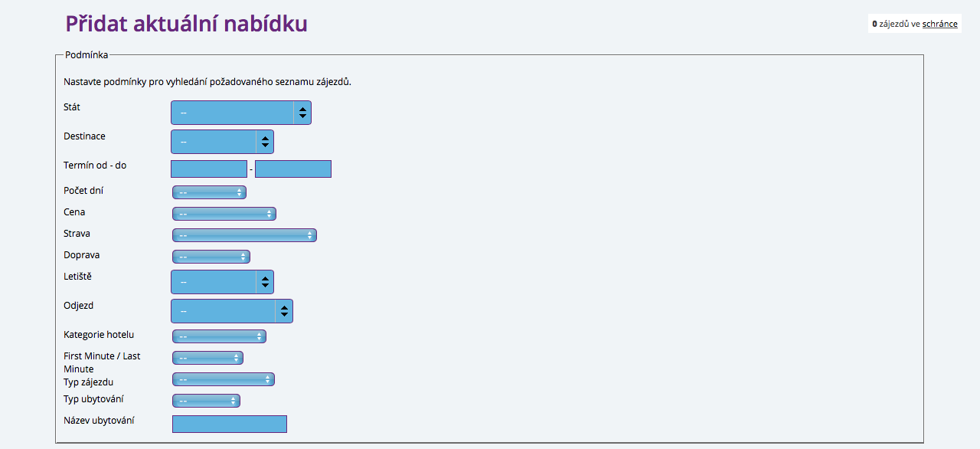Open the Kategorie hotelu select

[x=219, y=336]
